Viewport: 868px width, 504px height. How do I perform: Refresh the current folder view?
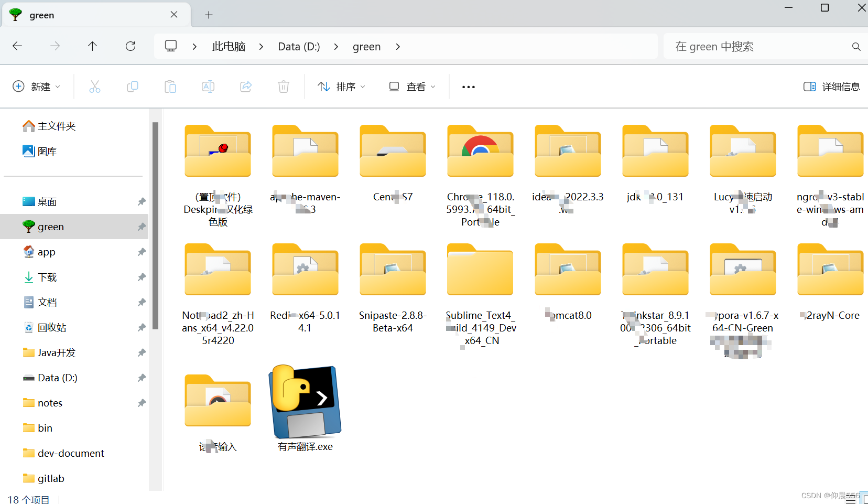click(x=131, y=46)
